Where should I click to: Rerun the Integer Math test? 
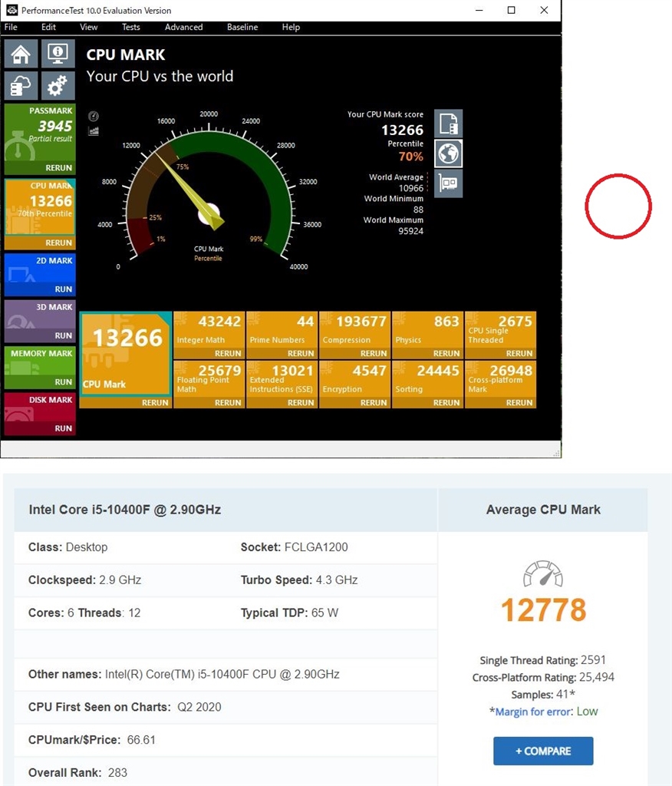pyautogui.click(x=228, y=353)
